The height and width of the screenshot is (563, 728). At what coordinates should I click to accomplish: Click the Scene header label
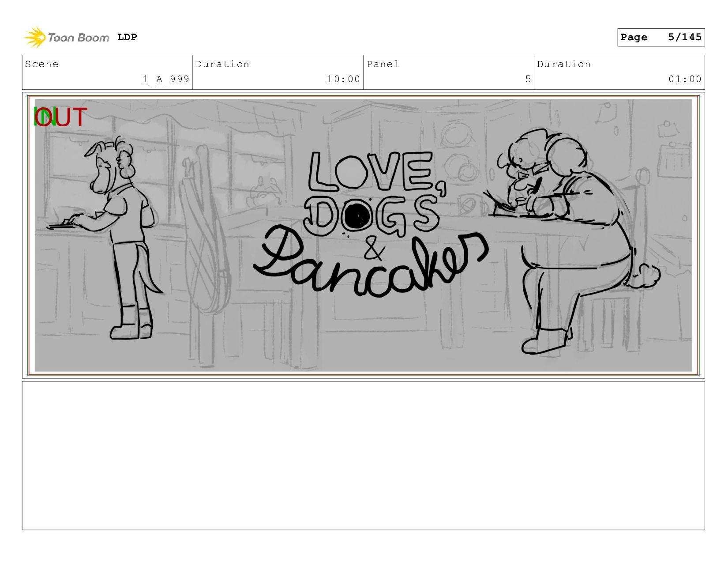pyautogui.click(x=41, y=64)
